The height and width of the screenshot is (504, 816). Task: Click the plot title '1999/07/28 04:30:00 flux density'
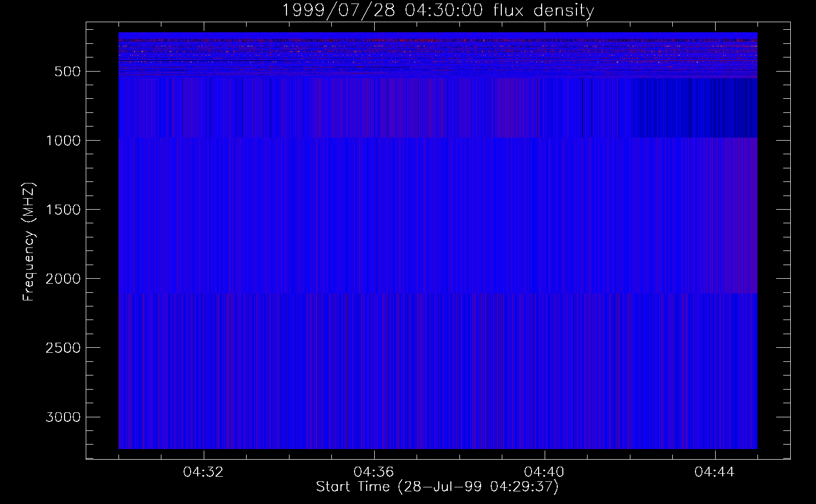tap(437, 10)
